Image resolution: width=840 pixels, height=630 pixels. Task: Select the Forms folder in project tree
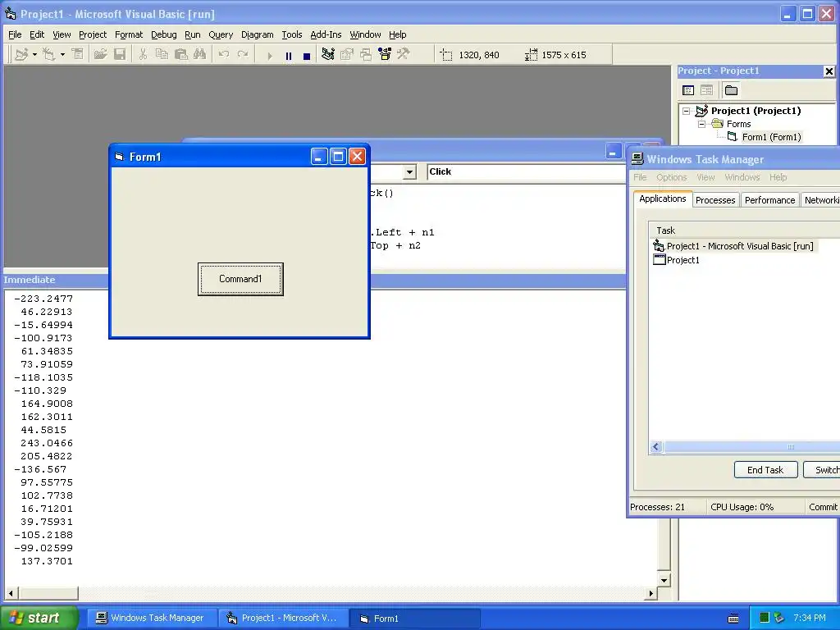(739, 124)
